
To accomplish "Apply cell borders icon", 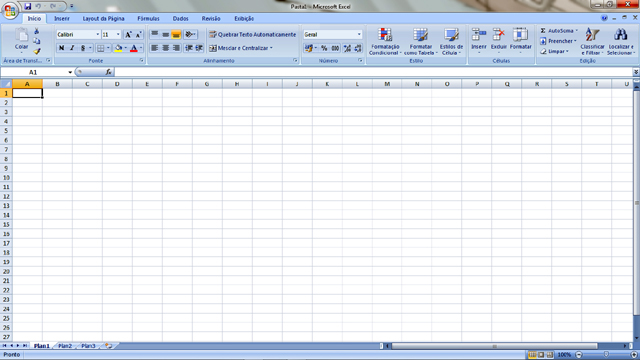I will tap(100, 48).
